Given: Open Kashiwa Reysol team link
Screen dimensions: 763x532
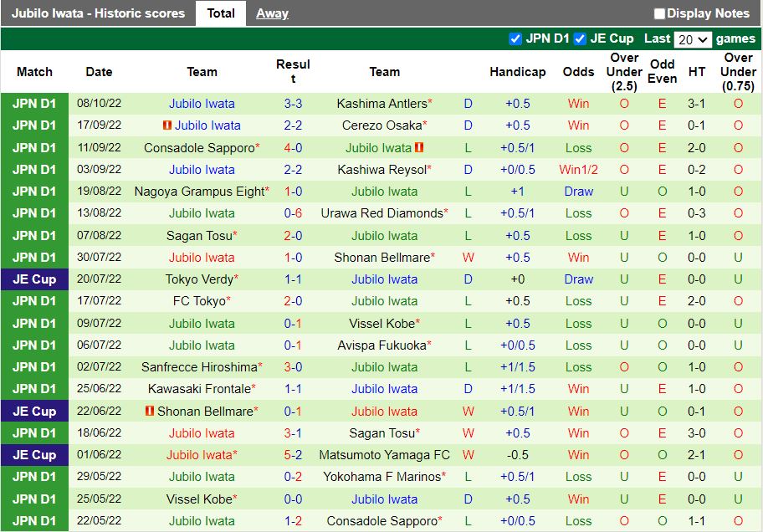Looking at the screenshot, I should [x=382, y=170].
